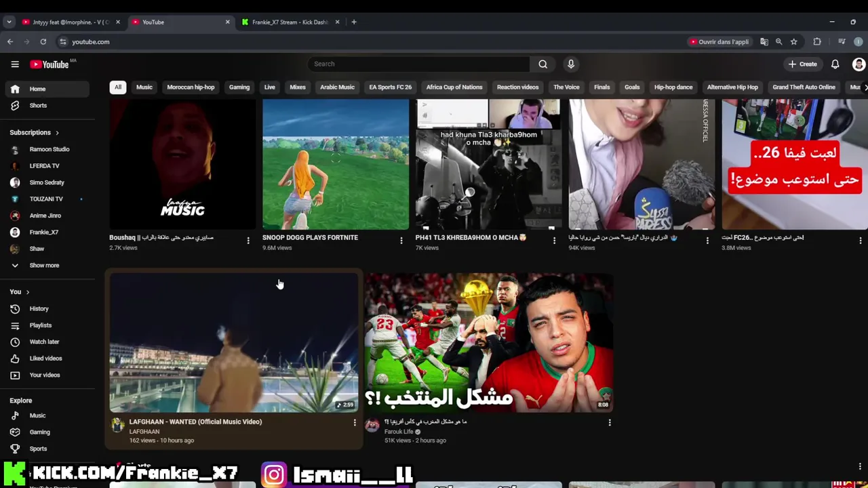Open options for SNOOP DOGG PLAYS FORTNITE
This screenshot has height=488, width=868.
[x=401, y=241]
